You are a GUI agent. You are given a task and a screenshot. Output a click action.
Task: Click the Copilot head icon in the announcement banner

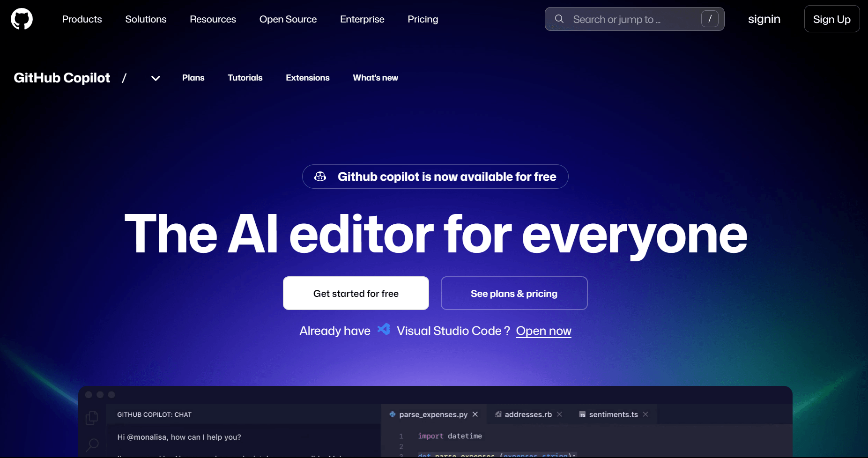tap(320, 177)
